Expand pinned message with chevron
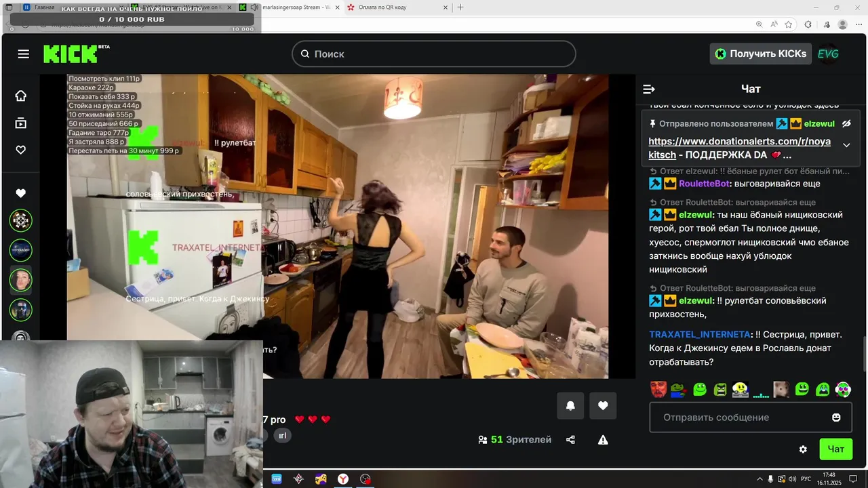 846,145
